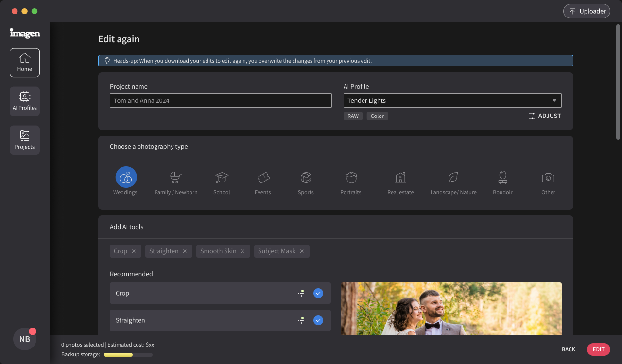Open Straighten tool settings sliders icon
Viewport: 622px width, 364px height.
pos(301,320)
